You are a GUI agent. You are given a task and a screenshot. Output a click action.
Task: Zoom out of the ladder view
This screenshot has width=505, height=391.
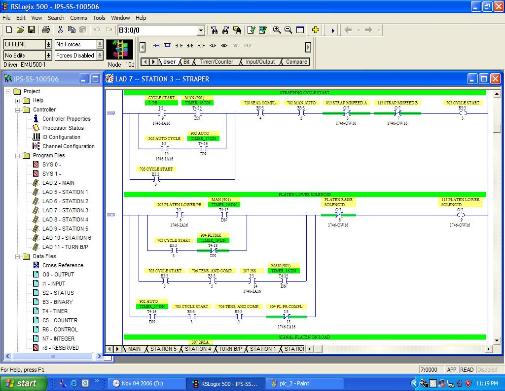point(288,30)
